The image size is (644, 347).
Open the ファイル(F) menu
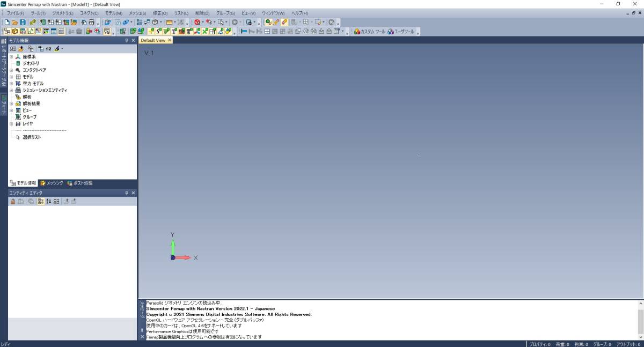(15, 13)
